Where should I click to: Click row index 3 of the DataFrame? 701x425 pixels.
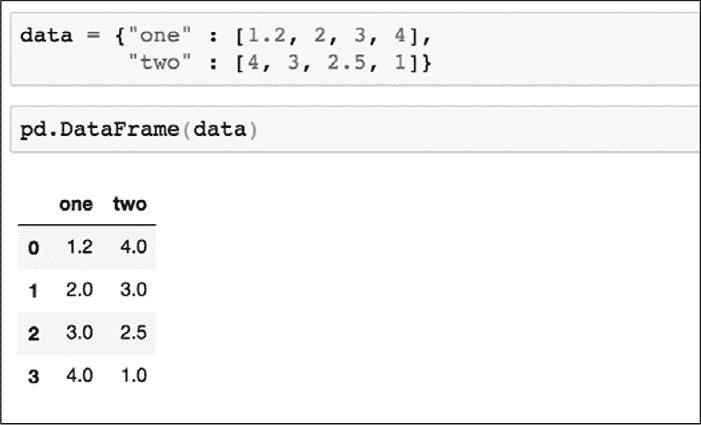[x=33, y=377]
